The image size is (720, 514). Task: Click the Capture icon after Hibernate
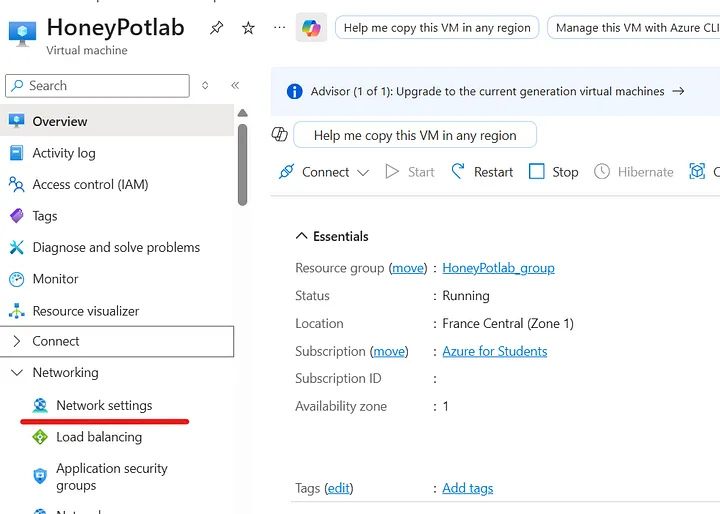click(x=697, y=171)
